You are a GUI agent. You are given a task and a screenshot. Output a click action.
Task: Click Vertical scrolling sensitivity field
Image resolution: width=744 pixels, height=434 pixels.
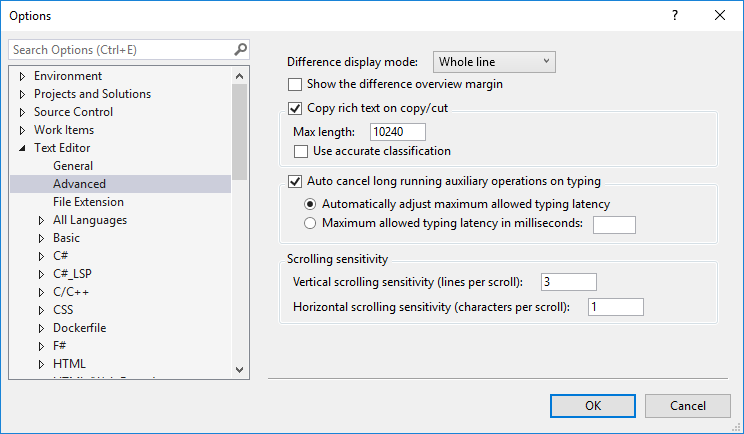pyautogui.click(x=568, y=282)
